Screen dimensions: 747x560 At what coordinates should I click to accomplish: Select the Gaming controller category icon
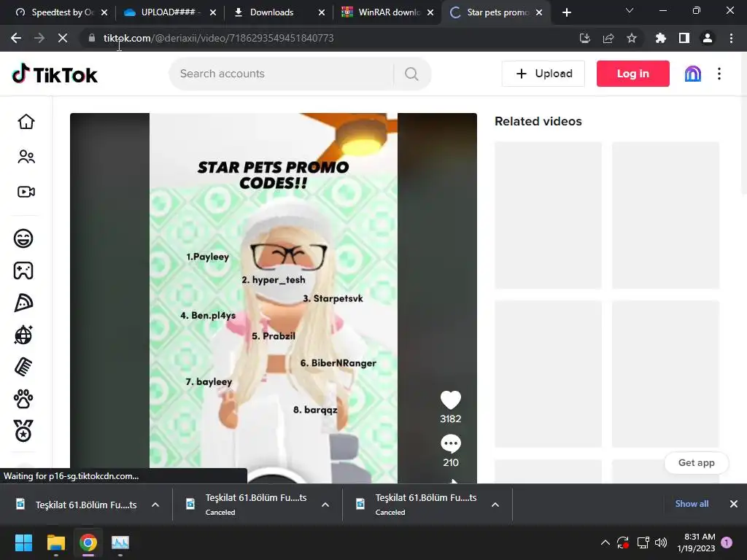(23, 271)
